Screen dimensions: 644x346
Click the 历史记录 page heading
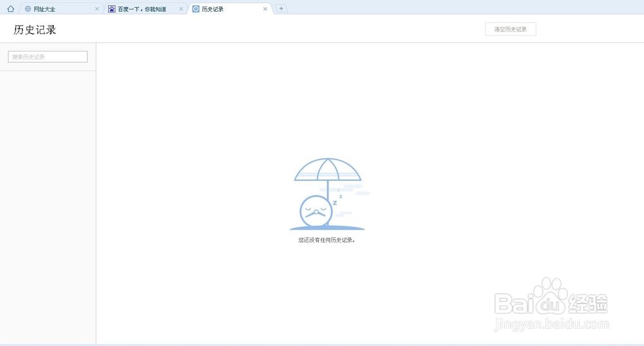tap(35, 30)
